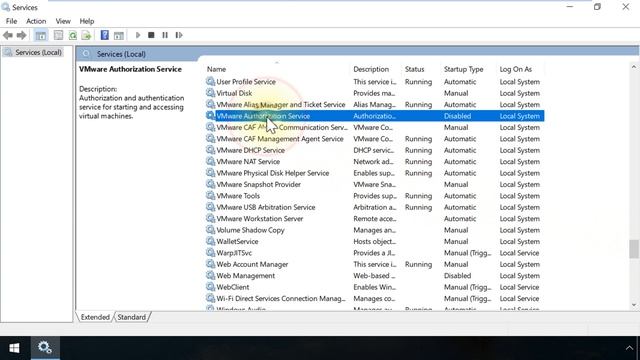Select WarpJITSvc service row
Screen dimensions: 640x360
pyautogui.click(x=374, y=253)
